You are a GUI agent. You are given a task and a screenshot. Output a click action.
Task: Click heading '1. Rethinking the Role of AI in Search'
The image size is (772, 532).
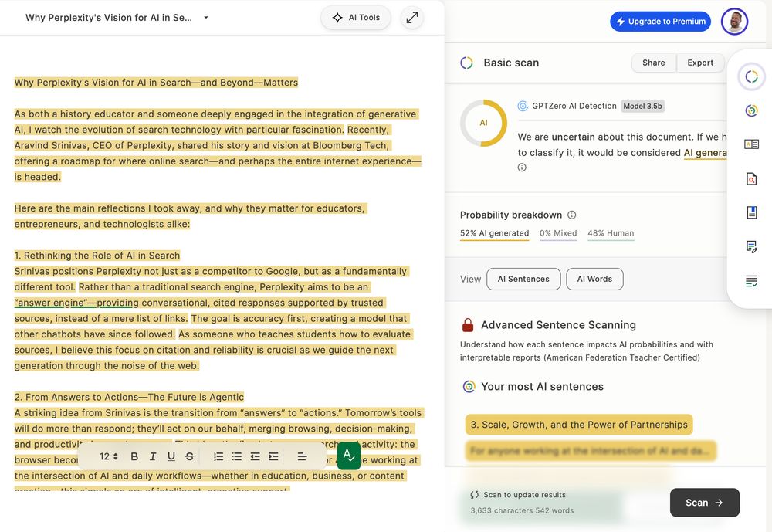pos(97,256)
